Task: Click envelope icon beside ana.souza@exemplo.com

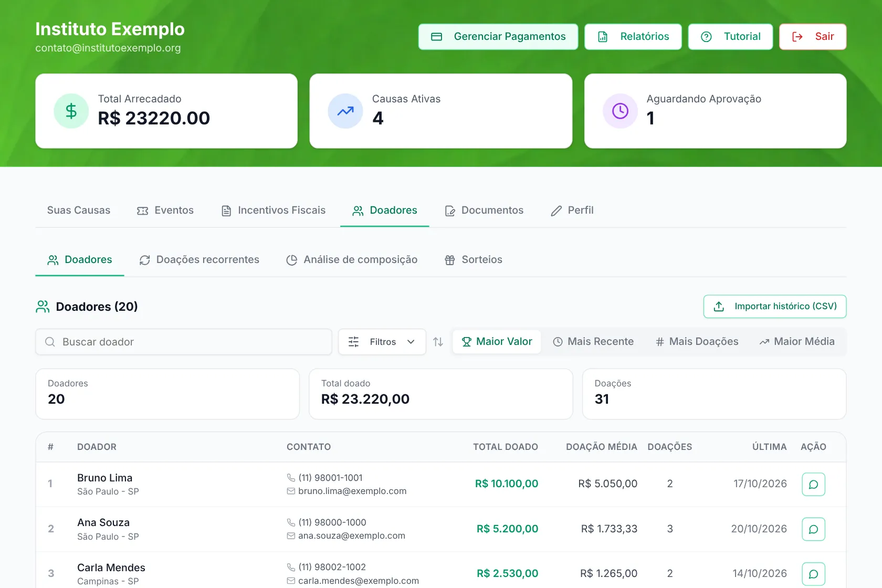Action: (x=291, y=535)
